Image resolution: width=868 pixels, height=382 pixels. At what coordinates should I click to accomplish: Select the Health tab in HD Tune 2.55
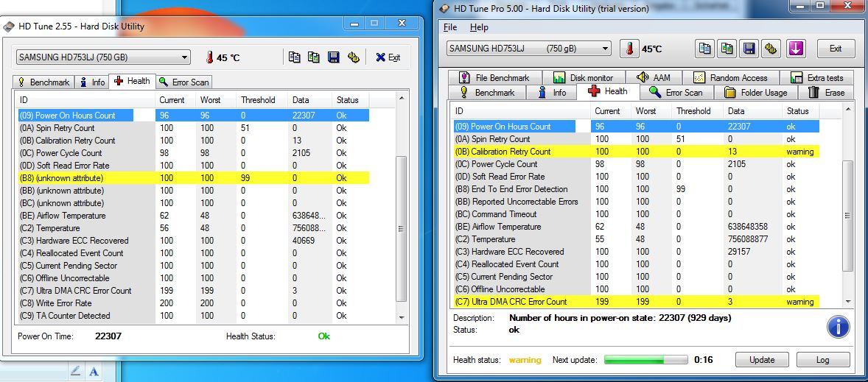tap(133, 81)
